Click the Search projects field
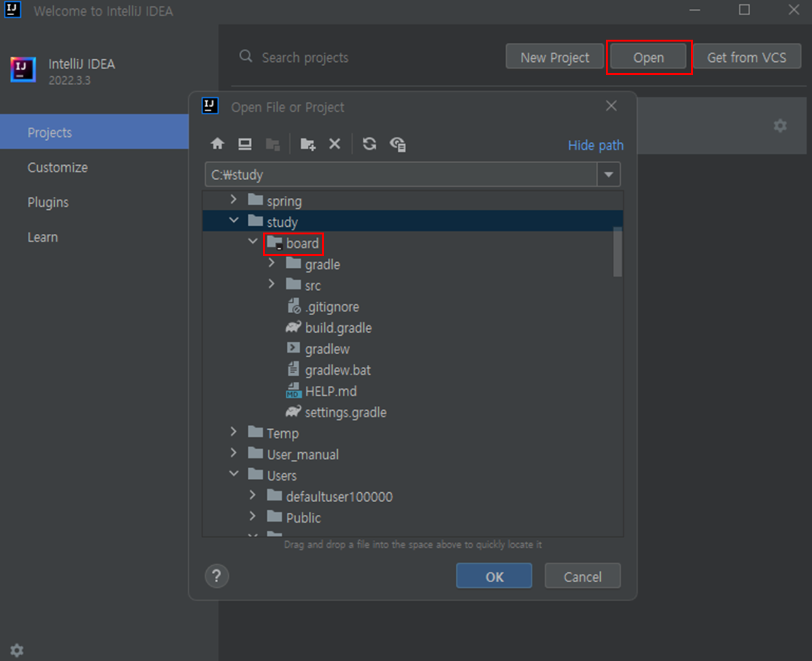 pos(305,57)
